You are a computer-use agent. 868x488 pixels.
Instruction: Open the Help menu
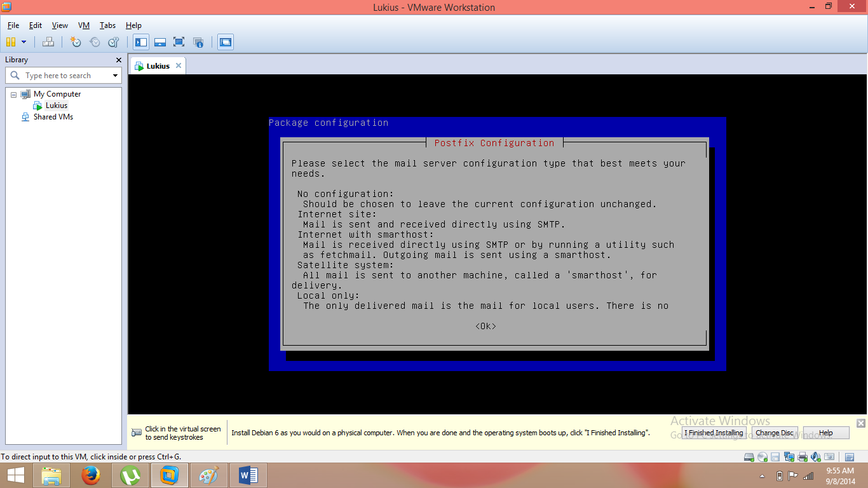click(133, 25)
